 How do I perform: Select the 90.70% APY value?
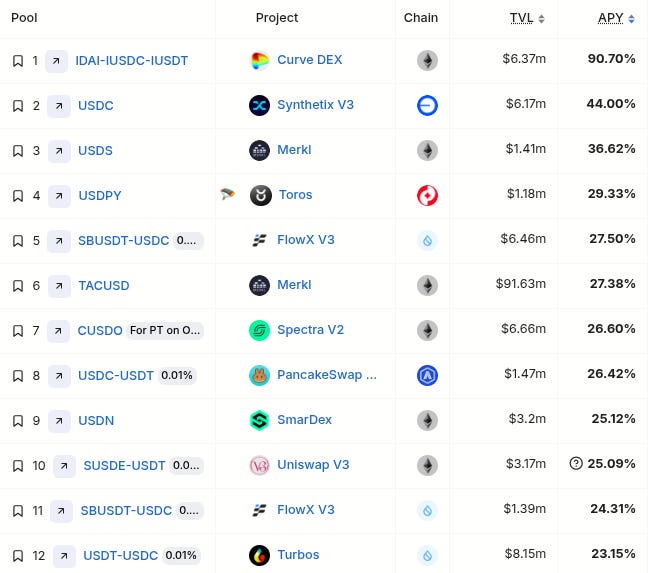(x=612, y=59)
